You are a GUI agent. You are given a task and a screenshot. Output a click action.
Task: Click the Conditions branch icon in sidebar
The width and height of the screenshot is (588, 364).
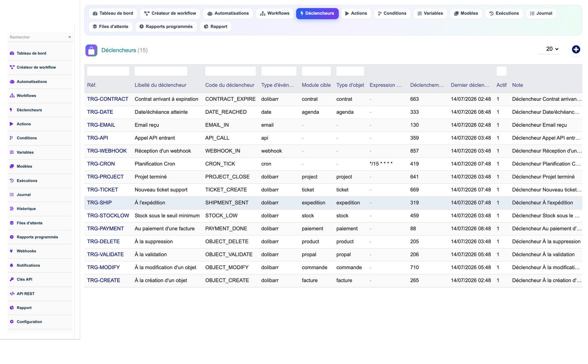pos(11,138)
